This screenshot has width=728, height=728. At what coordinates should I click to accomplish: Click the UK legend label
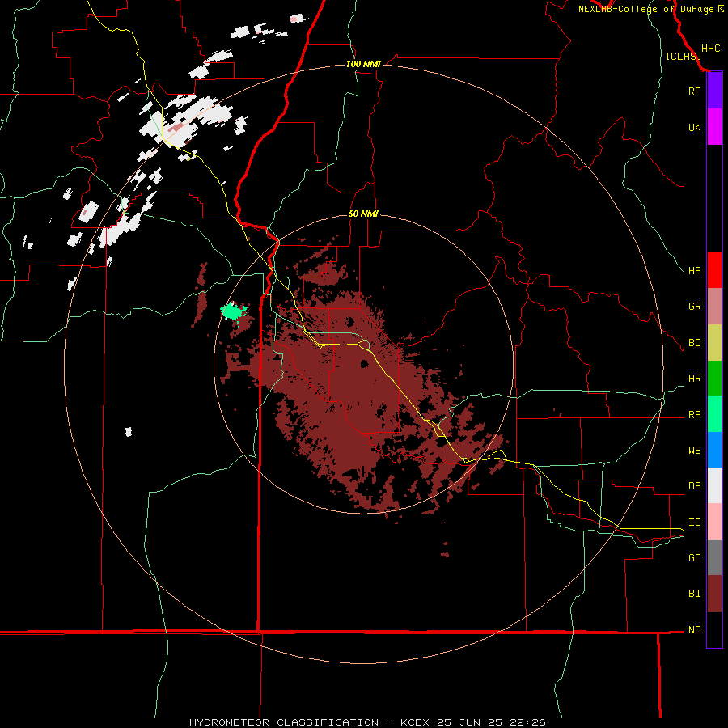point(694,127)
